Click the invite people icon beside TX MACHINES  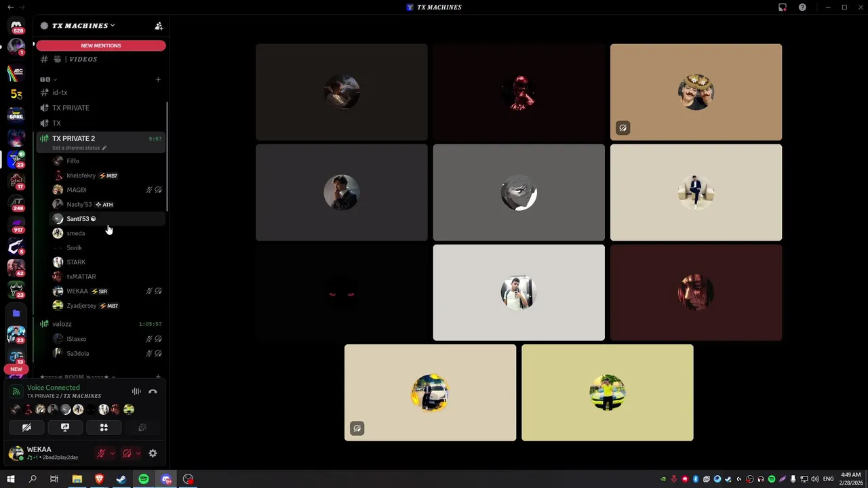point(159,26)
